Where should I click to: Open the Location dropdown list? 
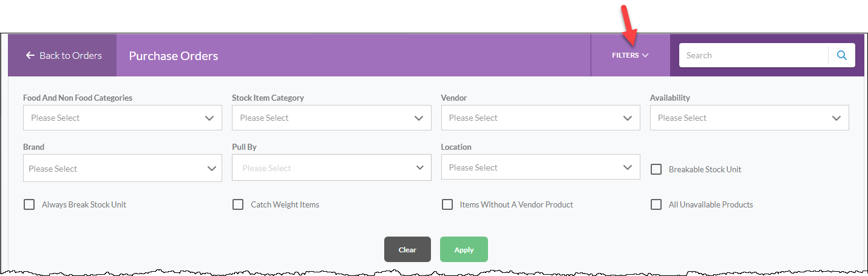540,167
